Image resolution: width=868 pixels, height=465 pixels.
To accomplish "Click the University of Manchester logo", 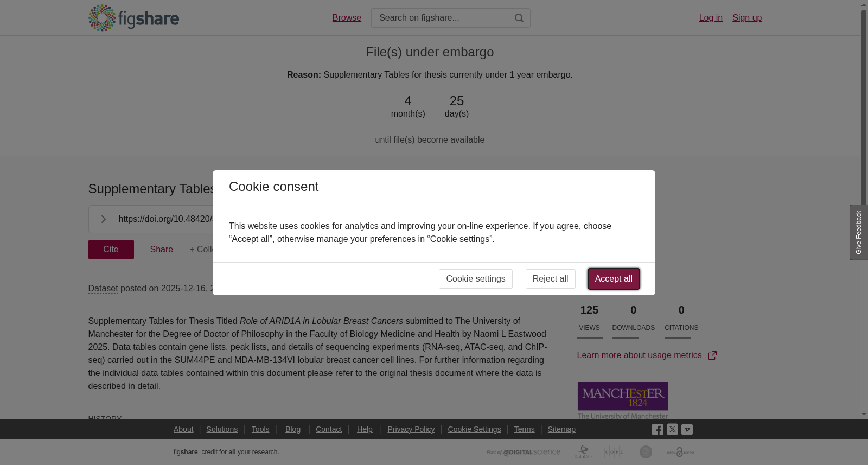I will pyautogui.click(x=623, y=400).
